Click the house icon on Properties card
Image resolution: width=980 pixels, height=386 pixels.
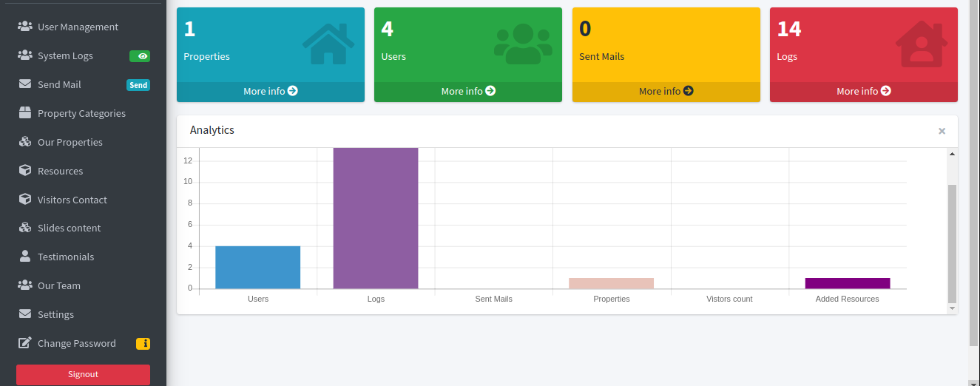click(x=328, y=44)
